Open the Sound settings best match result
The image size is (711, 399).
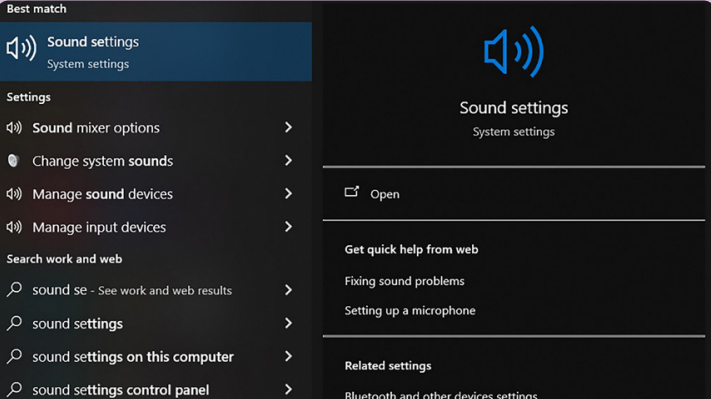point(156,52)
